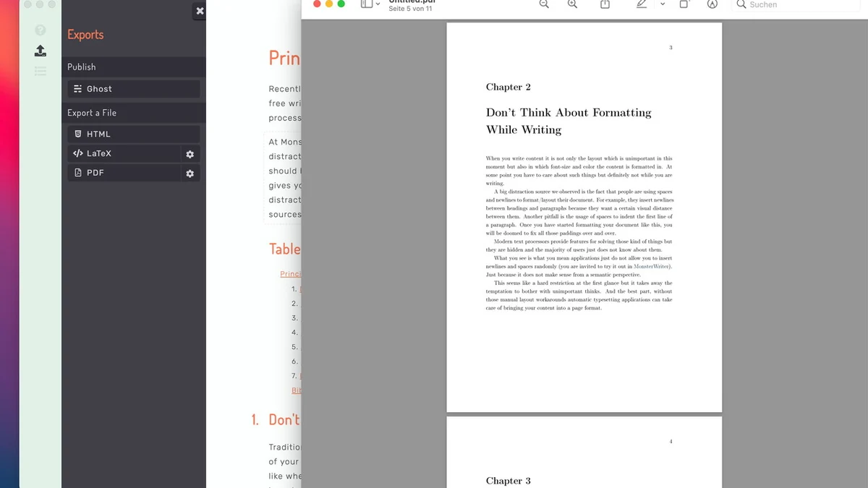868x488 pixels.
Task: Click the rotate page icon
Action: (x=684, y=4)
